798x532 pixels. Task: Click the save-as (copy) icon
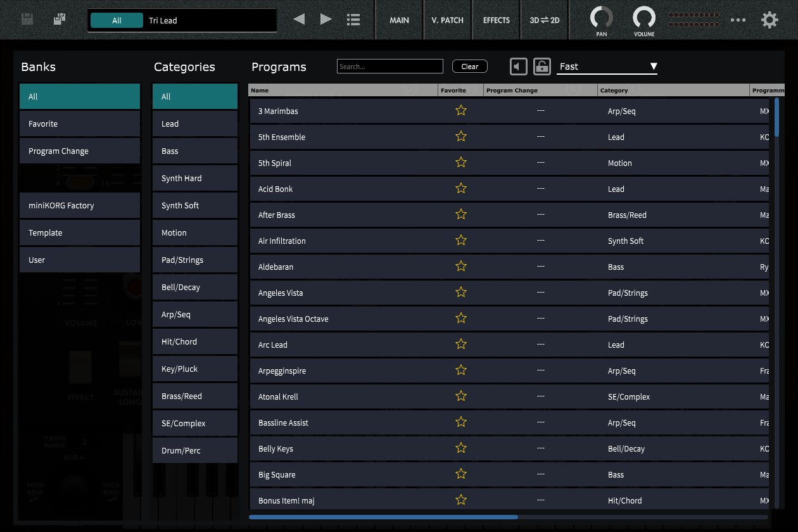click(59, 19)
